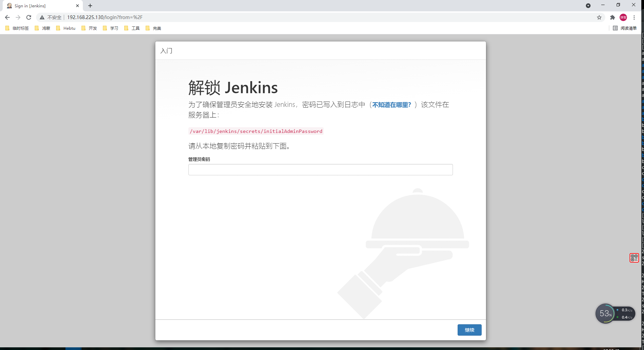Reload the Jenkins login page
Image resolution: width=644 pixels, height=350 pixels.
pos(29,17)
